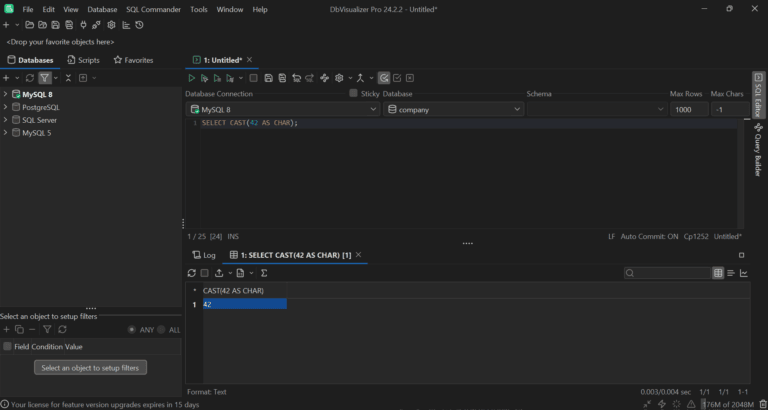Expand the PostgreSQL tree node
This screenshot has height=410, width=768.
point(5,107)
